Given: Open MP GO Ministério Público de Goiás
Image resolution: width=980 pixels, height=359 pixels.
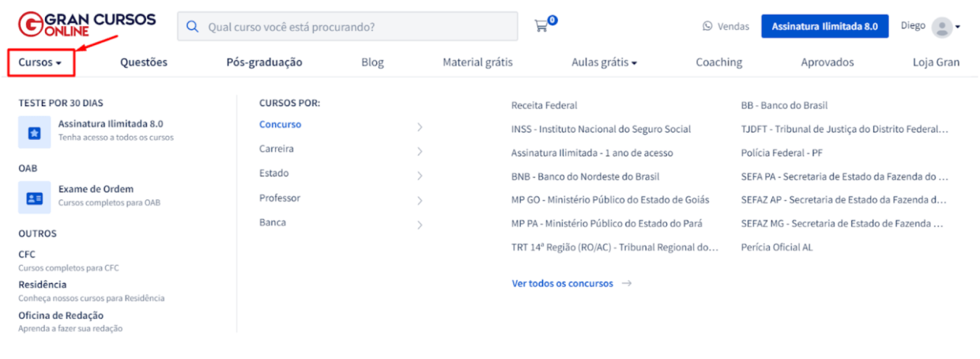Looking at the screenshot, I should (x=610, y=199).
